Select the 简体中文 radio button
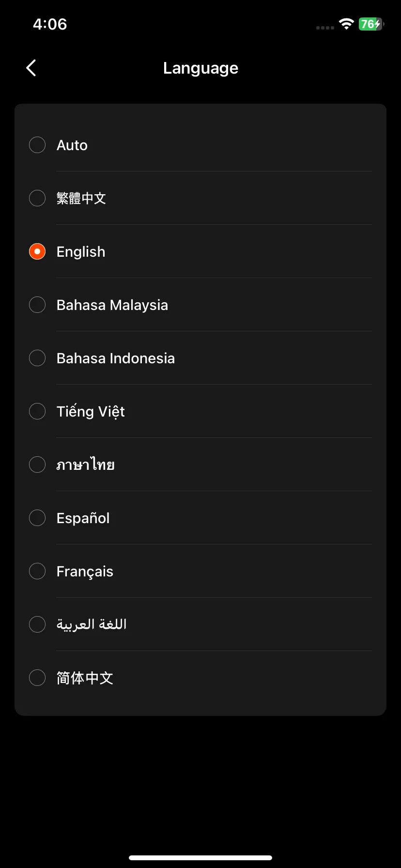 (37, 678)
